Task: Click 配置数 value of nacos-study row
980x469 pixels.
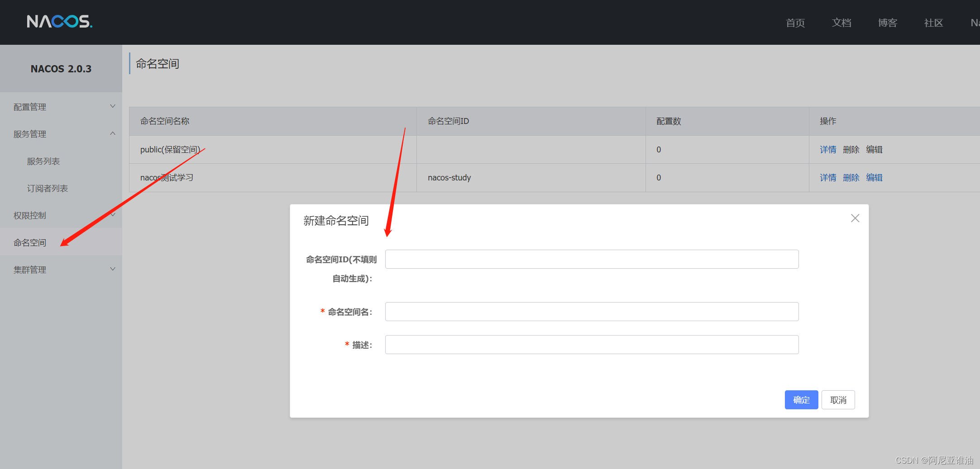Action: 659,178
